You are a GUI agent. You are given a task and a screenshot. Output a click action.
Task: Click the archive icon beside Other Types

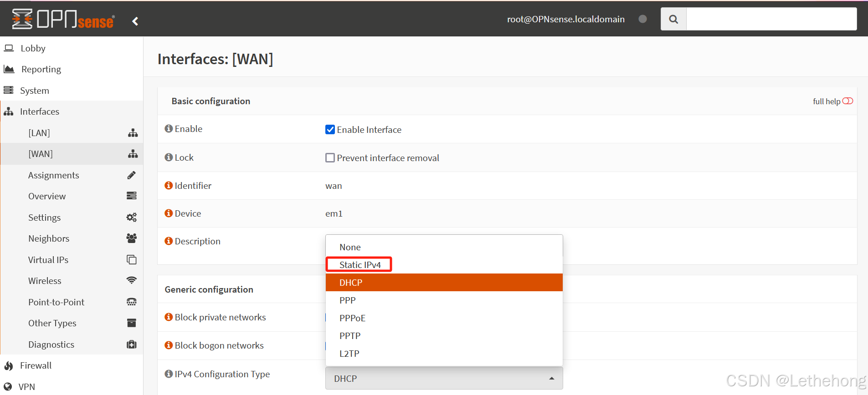(132, 323)
